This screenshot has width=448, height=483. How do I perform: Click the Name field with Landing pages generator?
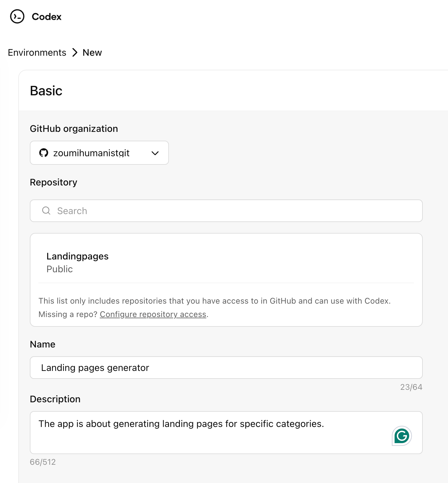pyautogui.click(x=226, y=368)
